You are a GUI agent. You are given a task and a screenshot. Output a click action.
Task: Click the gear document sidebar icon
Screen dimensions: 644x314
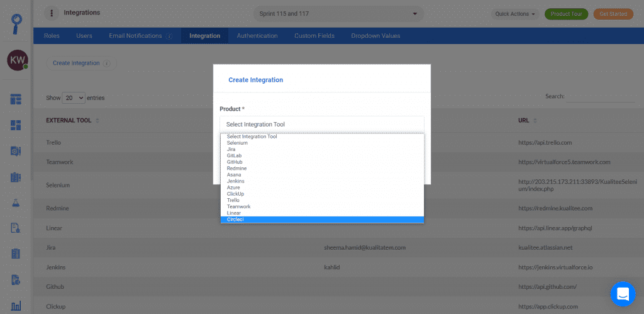[x=16, y=151]
